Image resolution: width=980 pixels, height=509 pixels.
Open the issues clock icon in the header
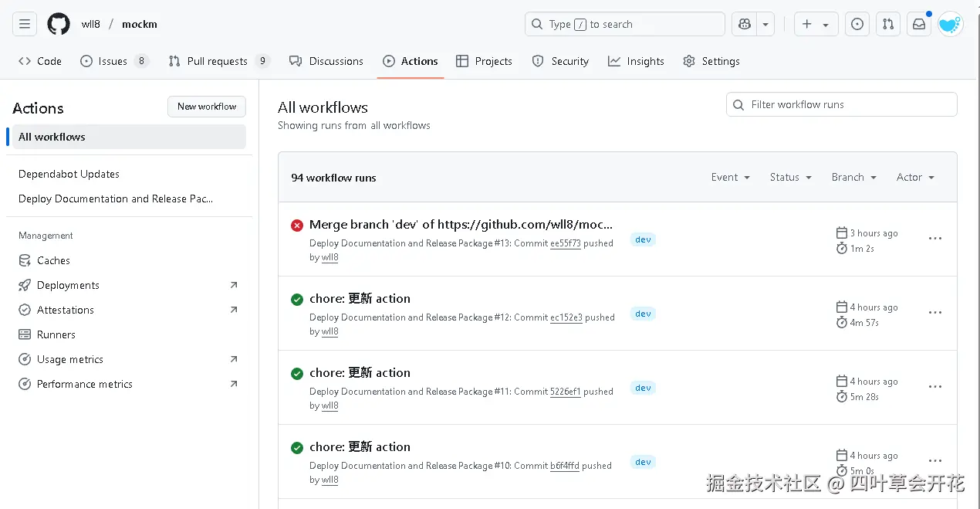pos(857,24)
